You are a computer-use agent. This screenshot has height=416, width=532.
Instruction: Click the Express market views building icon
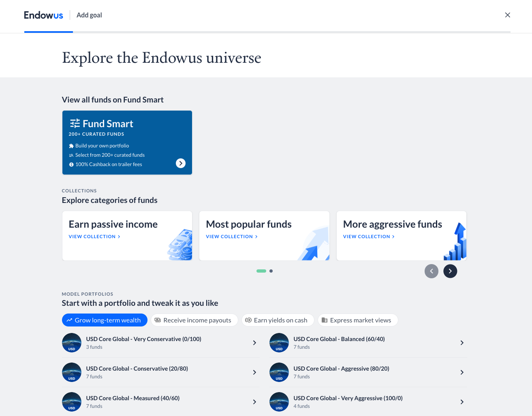tap(325, 320)
